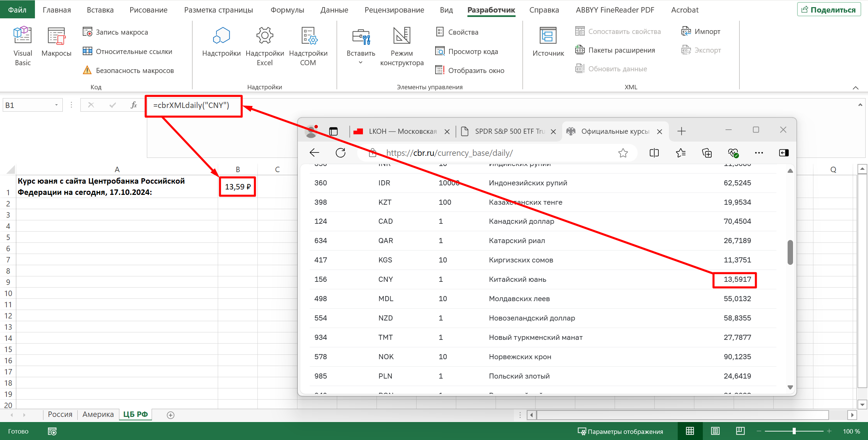Viewport: 868px width, 440px height.
Task: Click Обновить данные refresh data
Action: pos(611,69)
